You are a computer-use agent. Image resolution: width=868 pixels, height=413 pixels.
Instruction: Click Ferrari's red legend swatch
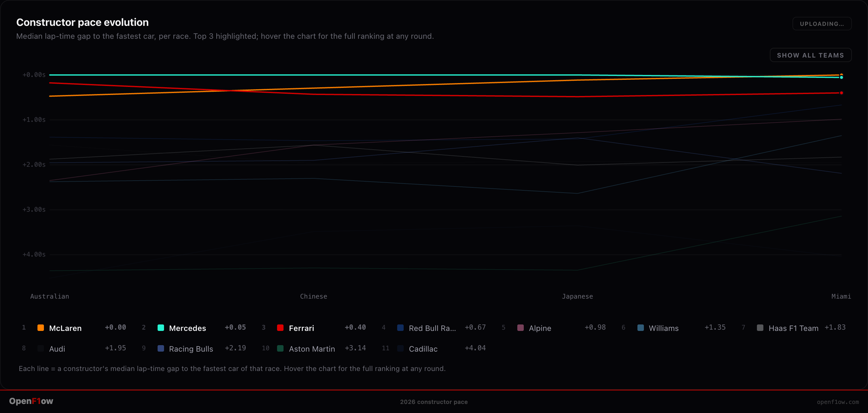[280, 328]
